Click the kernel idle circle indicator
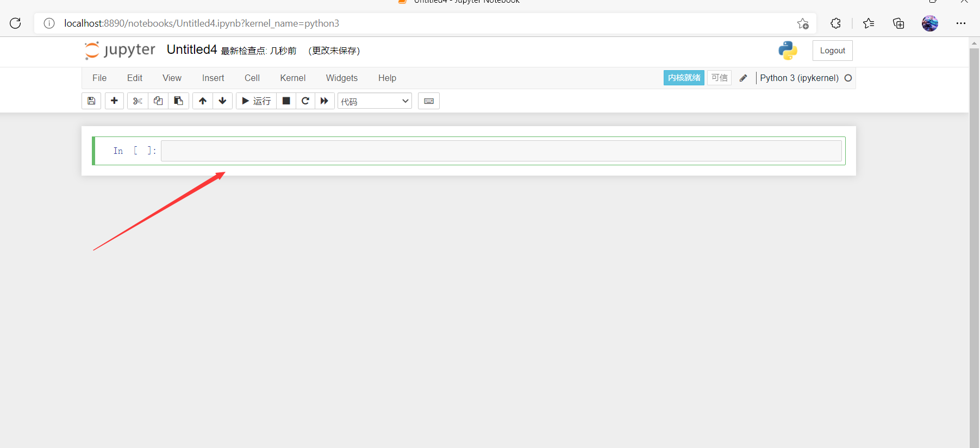Screen dimensions: 980x448 coord(848,78)
